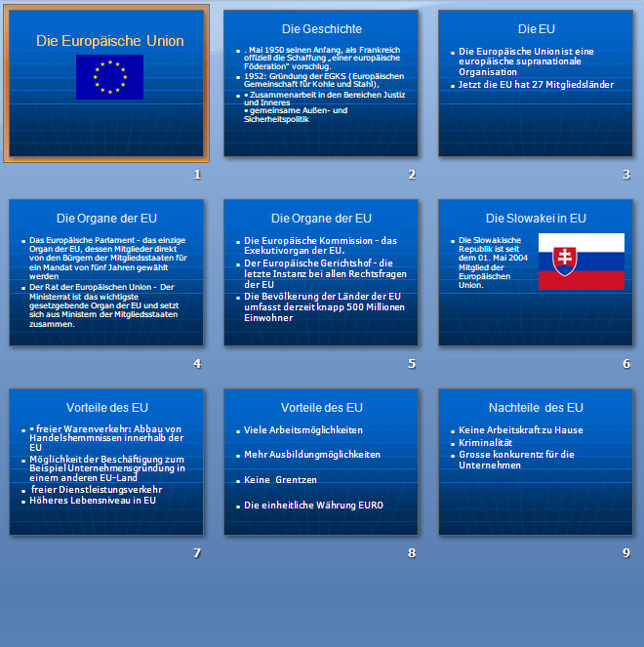Image resolution: width=644 pixels, height=647 pixels.
Task: Click slide number 3 below 'Die EU'
Action: tap(626, 175)
